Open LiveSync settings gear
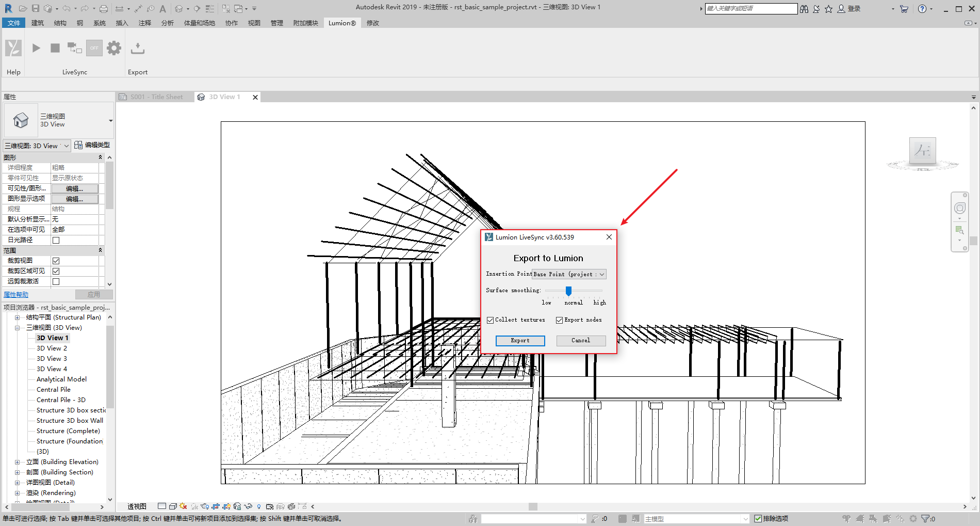980x526 pixels. (114, 48)
